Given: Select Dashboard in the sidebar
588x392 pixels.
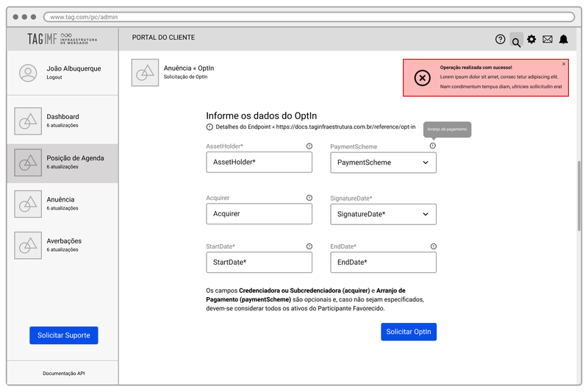Looking at the screenshot, I should 62,121.
